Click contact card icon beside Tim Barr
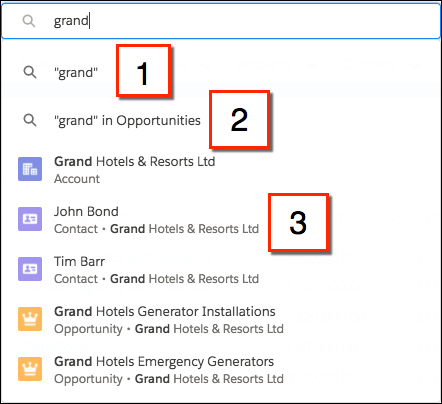Screen dimensions: 442x404 pos(30,269)
